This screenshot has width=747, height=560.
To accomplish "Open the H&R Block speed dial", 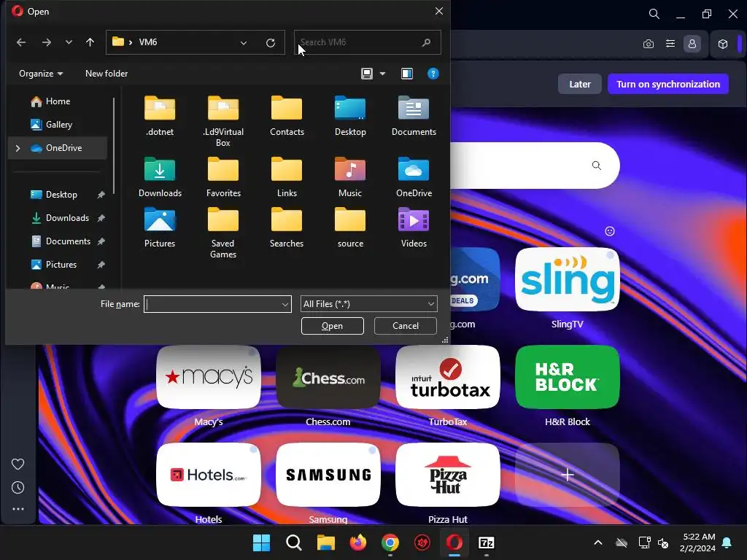I will click(567, 377).
